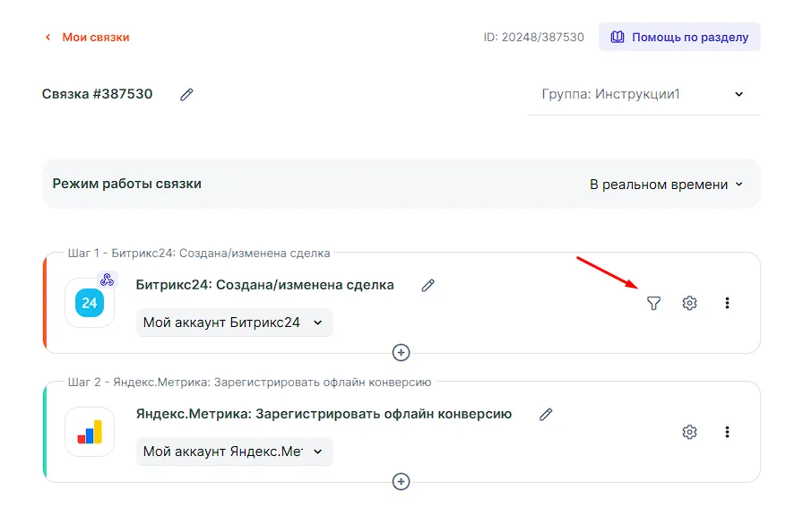
Task: Click the webhook badge above Битрикс24 logo
Action: [x=108, y=280]
